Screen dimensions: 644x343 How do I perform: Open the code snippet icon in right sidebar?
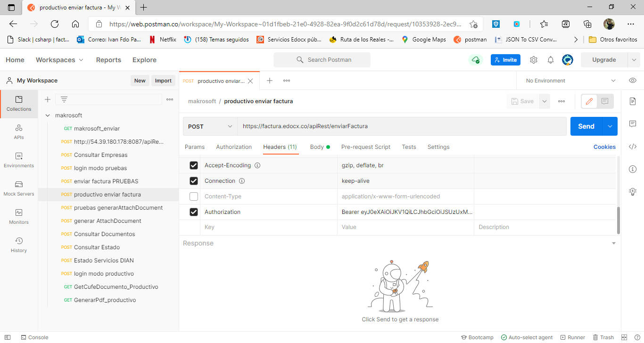point(633,147)
